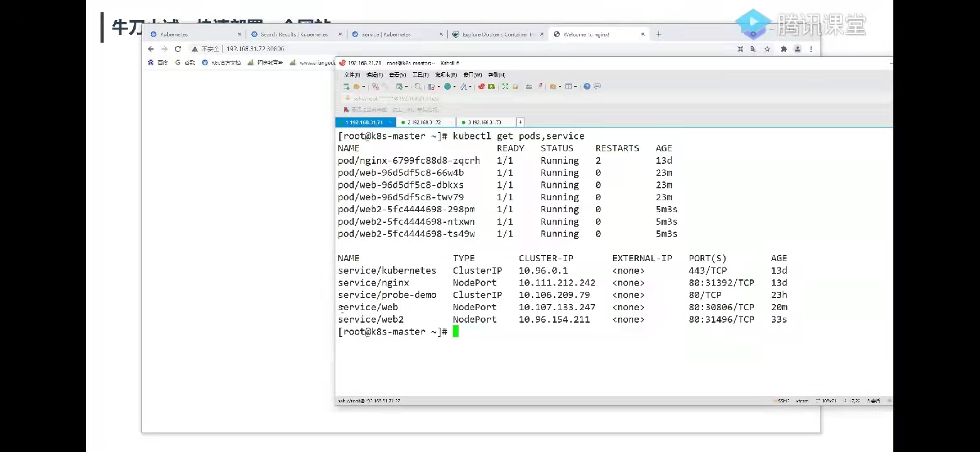Click the Xshell help question mark icon
This screenshot has height=452, width=980.
click(587, 87)
